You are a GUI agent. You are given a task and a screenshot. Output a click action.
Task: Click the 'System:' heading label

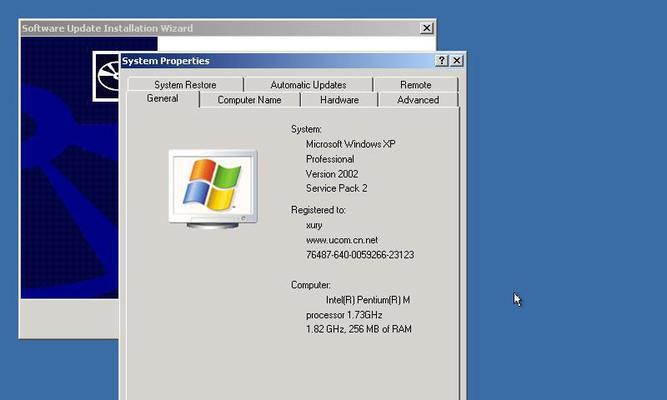pyautogui.click(x=306, y=129)
